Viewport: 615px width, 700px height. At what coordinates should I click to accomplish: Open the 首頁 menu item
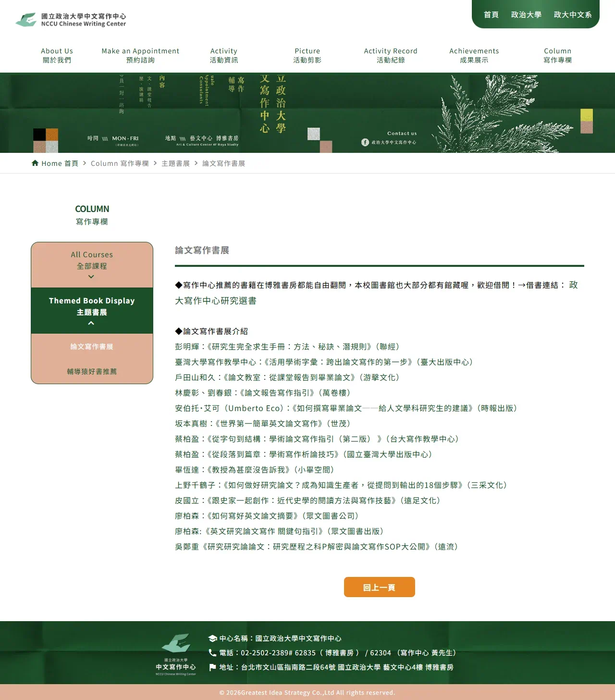(491, 14)
